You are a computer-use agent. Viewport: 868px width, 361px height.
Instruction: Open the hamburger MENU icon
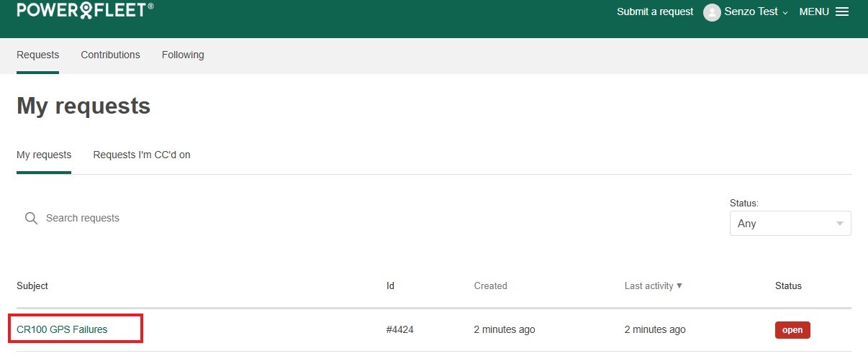click(842, 12)
